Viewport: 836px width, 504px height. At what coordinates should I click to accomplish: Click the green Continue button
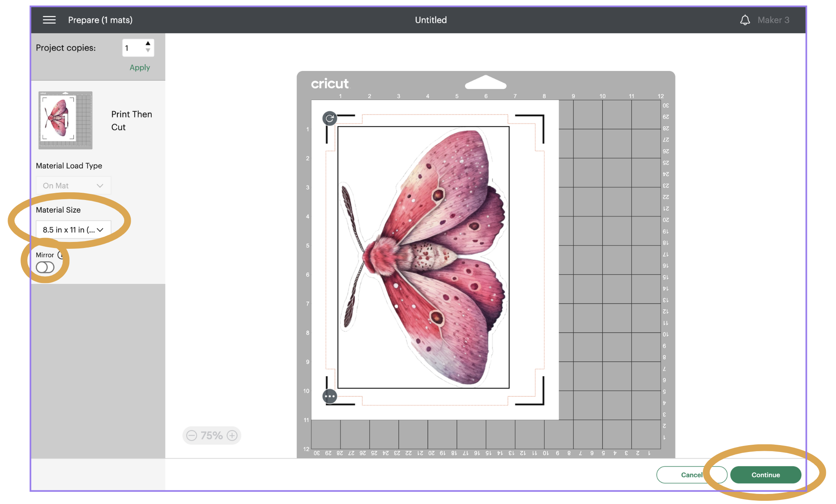click(x=765, y=474)
